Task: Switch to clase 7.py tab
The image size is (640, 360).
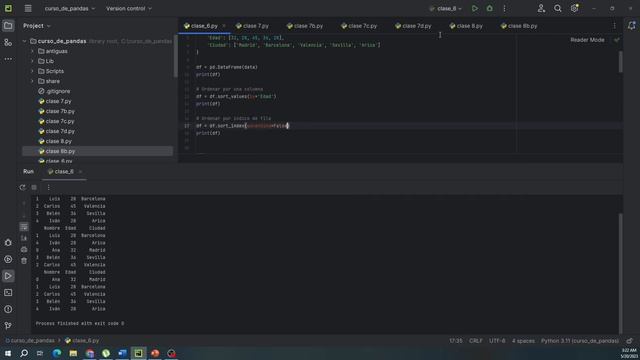Action: point(252,26)
